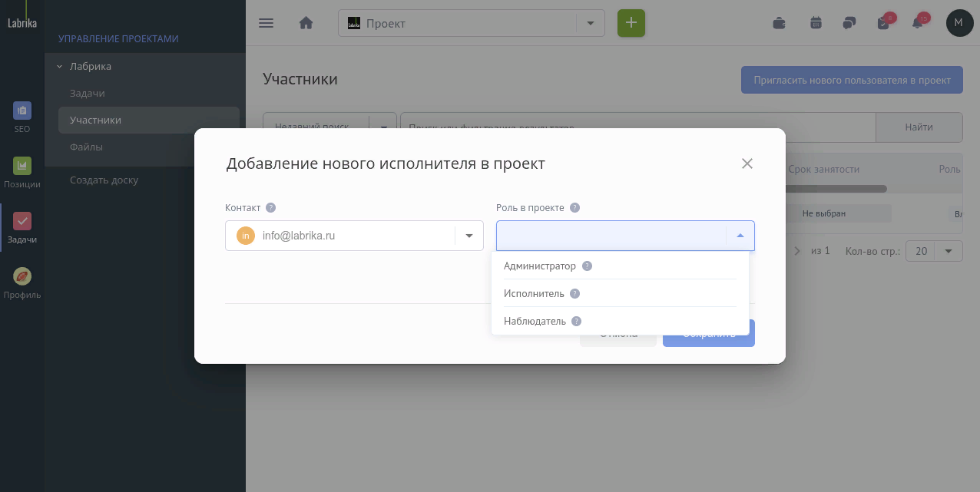Viewport: 980px width, 492px height.
Task: Open the chat messages icon
Action: click(x=849, y=23)
